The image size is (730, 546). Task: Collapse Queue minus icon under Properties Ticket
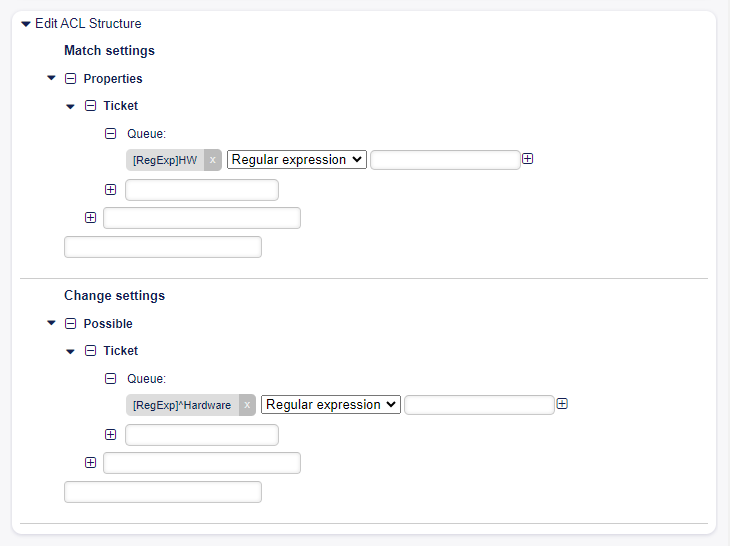(x=110, y=132)
